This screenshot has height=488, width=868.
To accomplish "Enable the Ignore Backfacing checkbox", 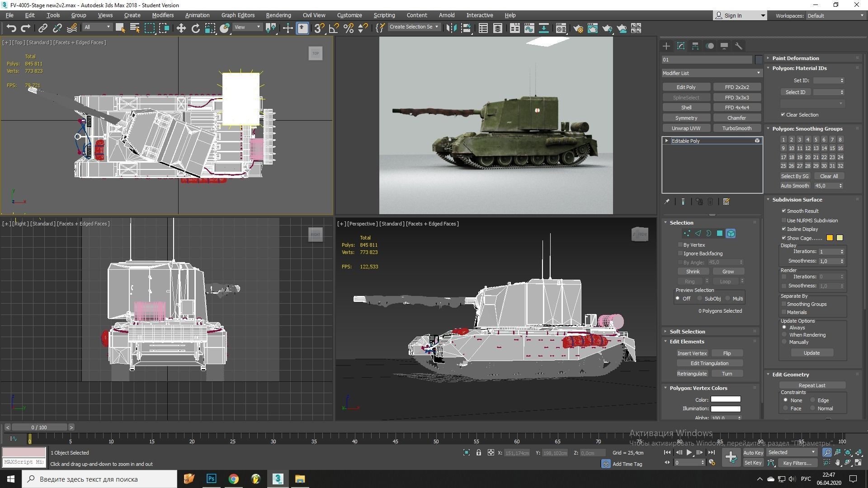I will click(x=680, y=253).
